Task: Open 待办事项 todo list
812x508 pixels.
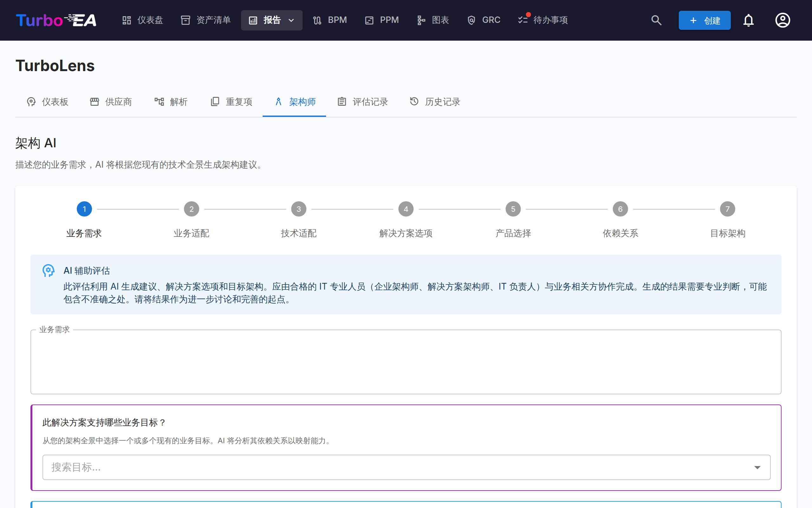Action: [x=543, y=20]
